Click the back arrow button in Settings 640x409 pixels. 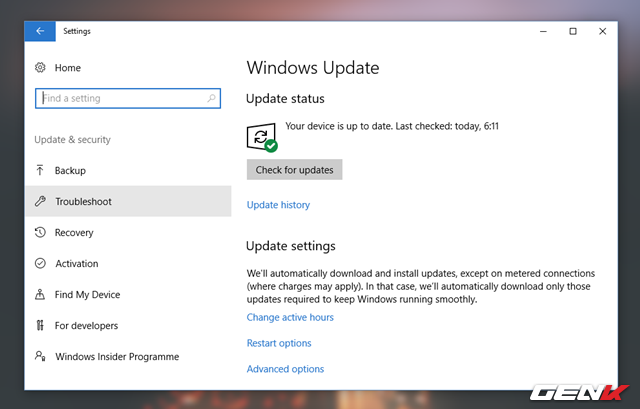(40, 31)
